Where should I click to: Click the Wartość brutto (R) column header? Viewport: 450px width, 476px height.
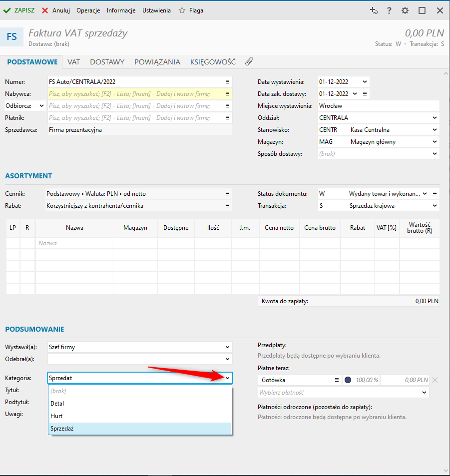coord(420,228)
